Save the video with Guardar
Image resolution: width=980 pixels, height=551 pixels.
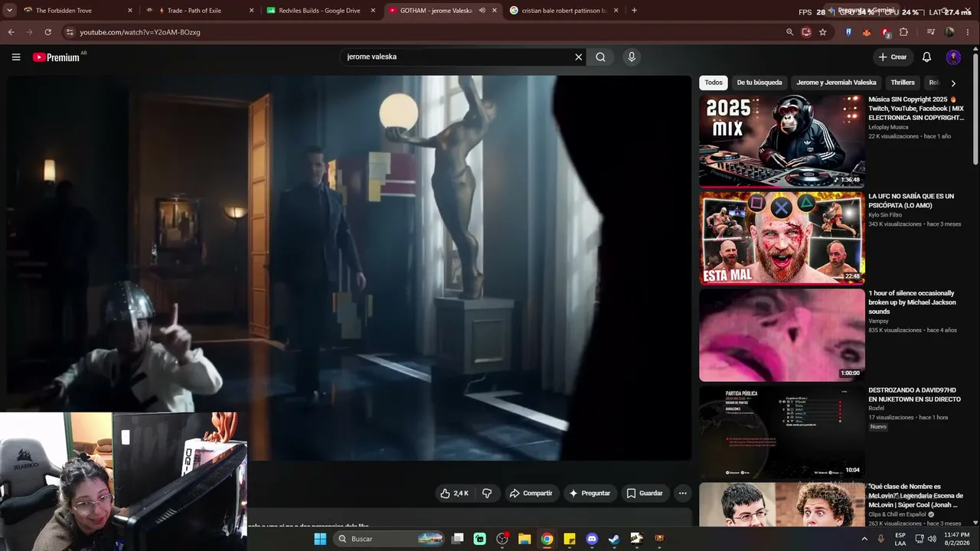pos(644,494)
